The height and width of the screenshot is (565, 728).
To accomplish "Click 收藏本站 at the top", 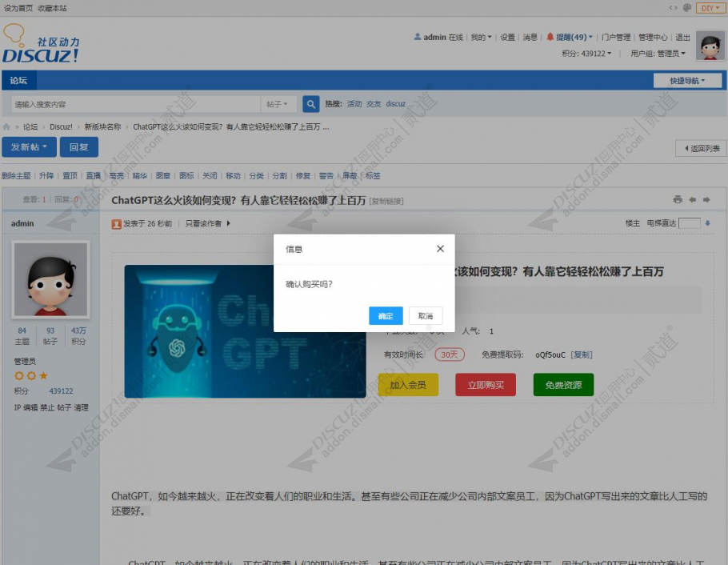I will click(52, 8).
